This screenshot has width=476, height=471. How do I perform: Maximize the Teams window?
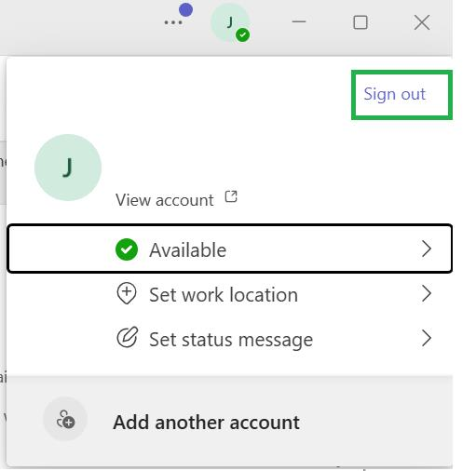pyautogui.click(x=360, y=22)
